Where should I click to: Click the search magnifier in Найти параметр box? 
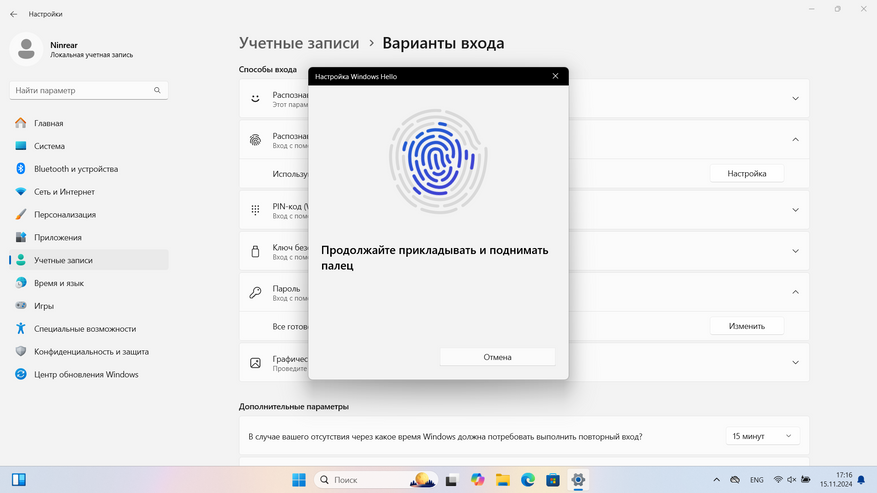click(157, 90)
